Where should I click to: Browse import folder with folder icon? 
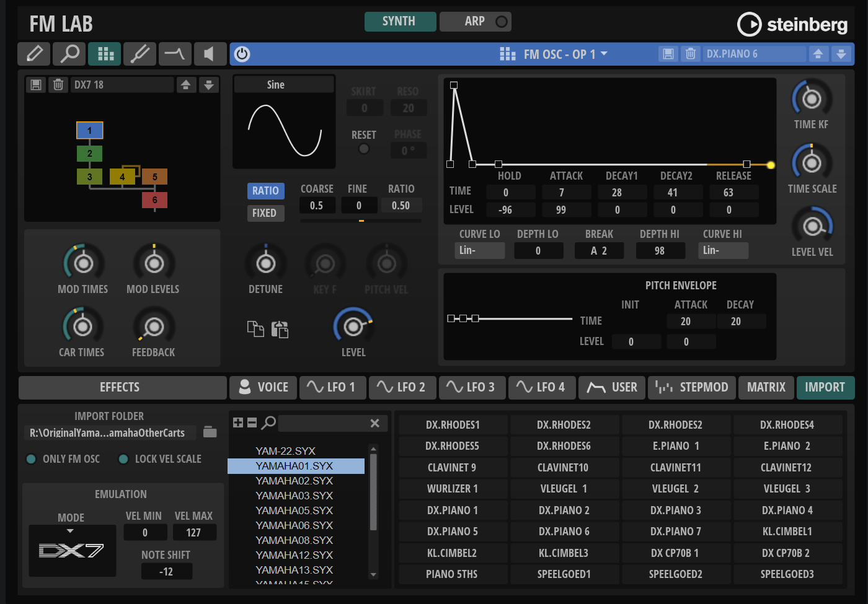tap(210, 432)
